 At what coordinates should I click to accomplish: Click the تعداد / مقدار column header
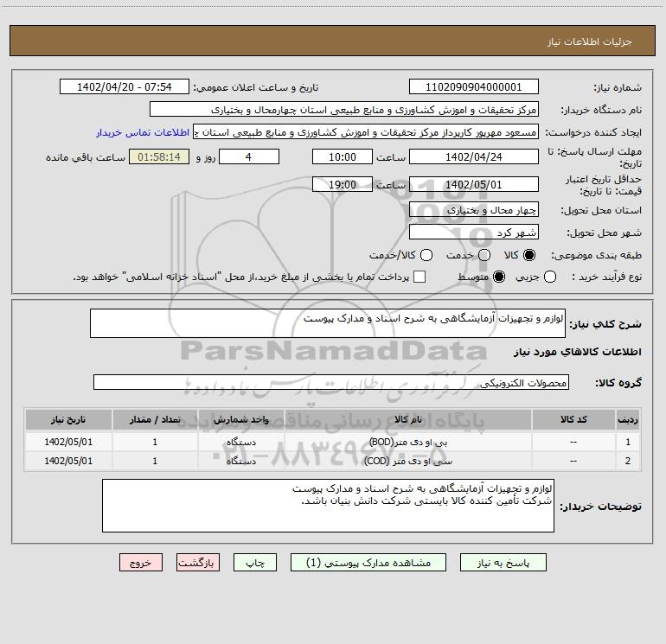tap(155, 419)
